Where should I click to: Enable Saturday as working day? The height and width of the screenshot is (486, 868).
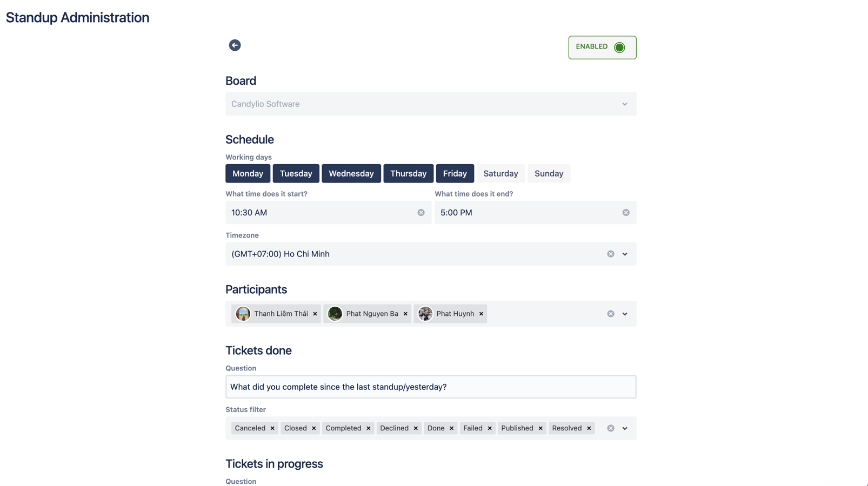[x=500, y=173]
